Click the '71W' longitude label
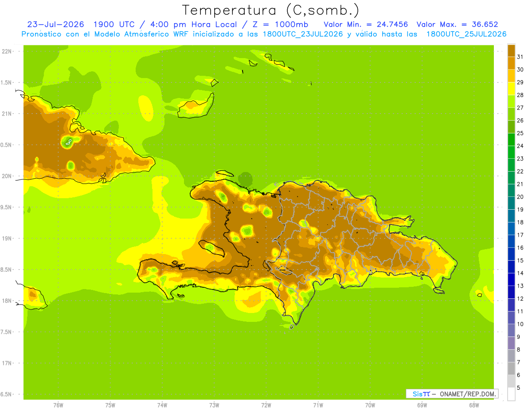The width and height of the screenshot is (532, 411). (318, 405)
